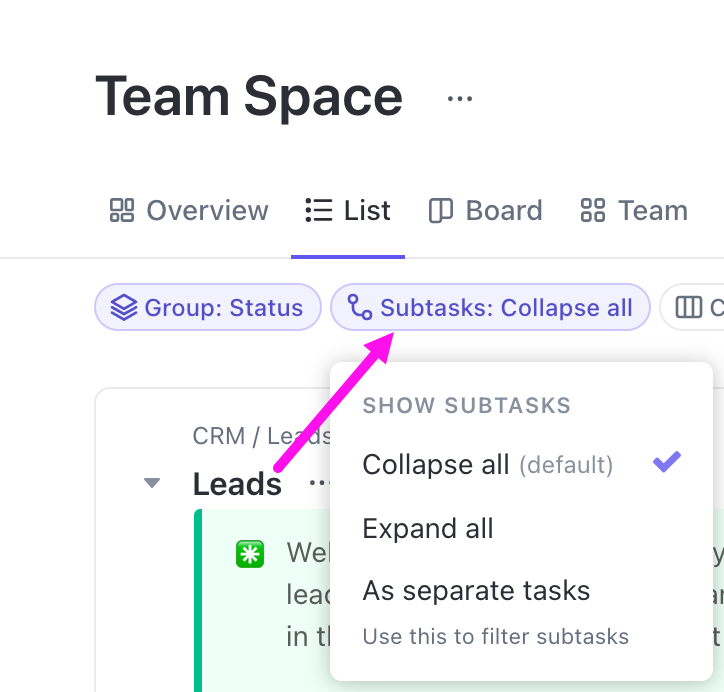Collapse the Leads list with the triangle
Image resolution: width=724 pixels, height=692 pixels.
(x=152, y=484)
